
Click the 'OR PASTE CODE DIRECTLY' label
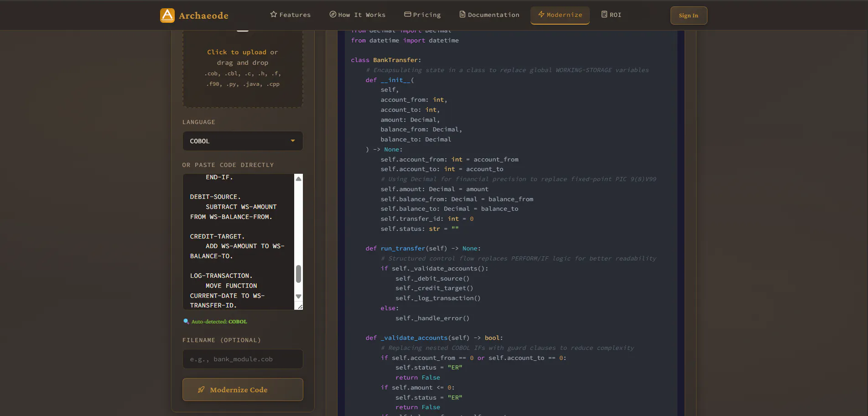click(x=228, y=165)
